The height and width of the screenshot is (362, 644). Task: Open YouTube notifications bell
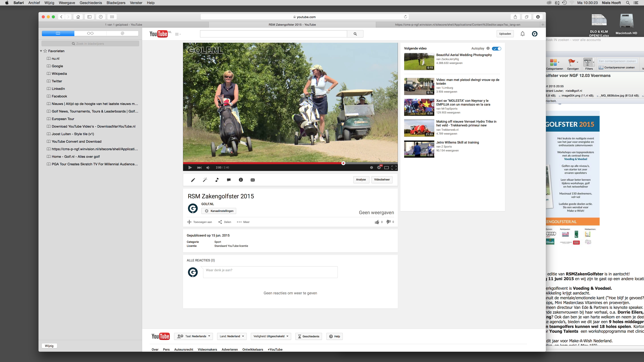pos(522,34)
